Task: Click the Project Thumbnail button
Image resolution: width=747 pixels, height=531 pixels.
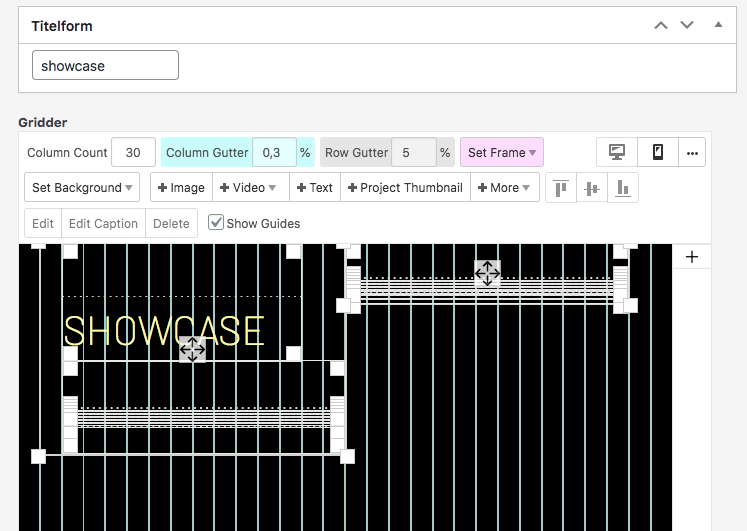Action: click(404, 187)
